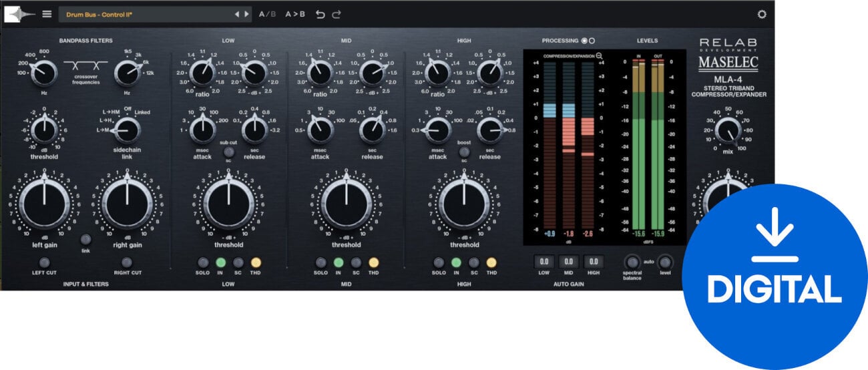868x370 pixels.
Task: Toggle HIGH band boost sc button
Action: 464,151
